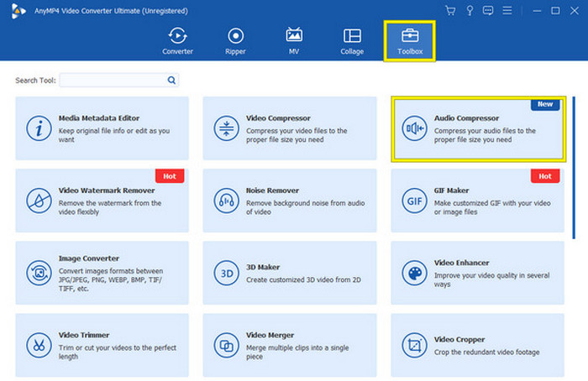Open the Converter tab
This screenshot has height=381, width=588.
[177, 41]
